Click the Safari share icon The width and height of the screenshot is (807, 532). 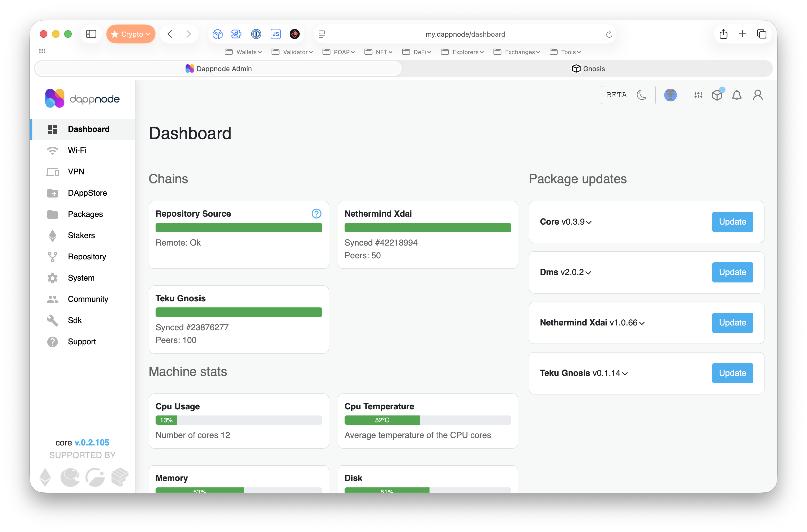pyautogui.click(x=723, y=34)
